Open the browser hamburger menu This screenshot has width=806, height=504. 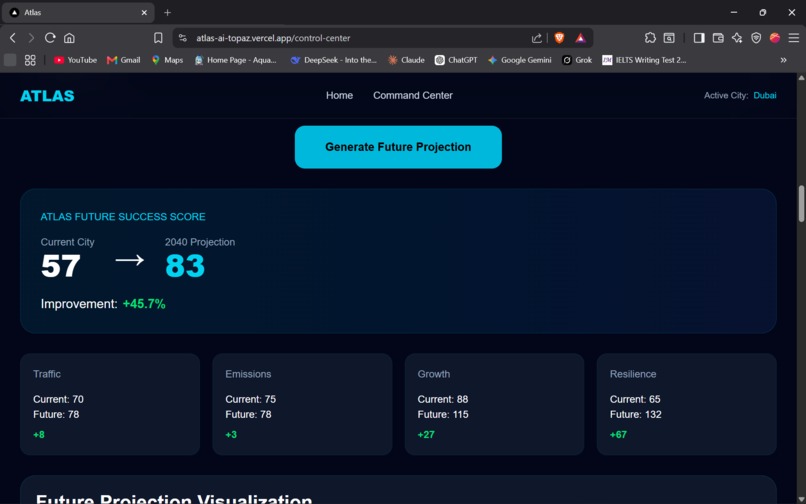794,38
